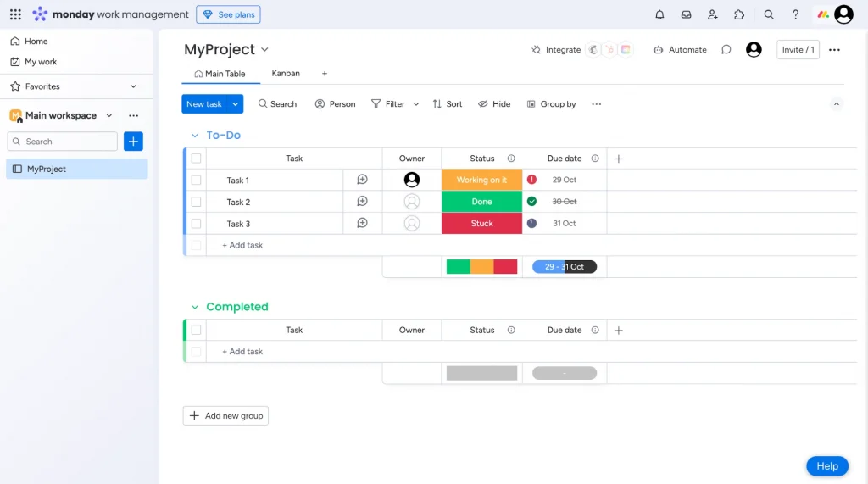This screenshot has width=868, height=484.
Task: Open the board discussion chat icon
Action: (x=726, y=50)
